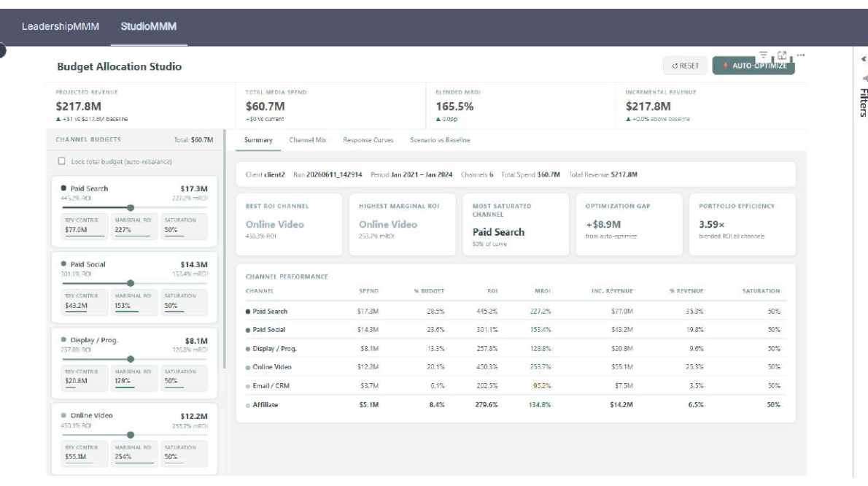The width and height of the screenshot is (868, 486).
Task: Sort by the SATURATION column header
Action: click(x=762, y=291)
